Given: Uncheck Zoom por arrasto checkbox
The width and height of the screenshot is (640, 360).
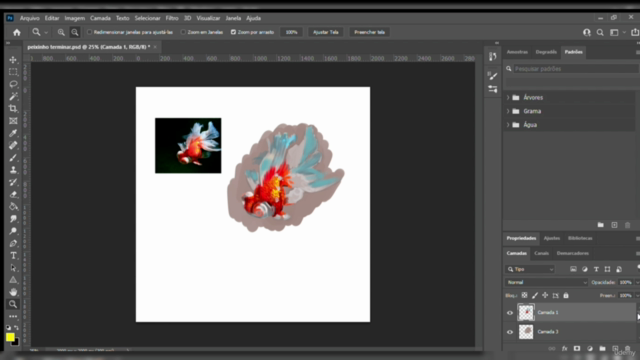Looking at the screenshot, I should (x=233, y=32).
